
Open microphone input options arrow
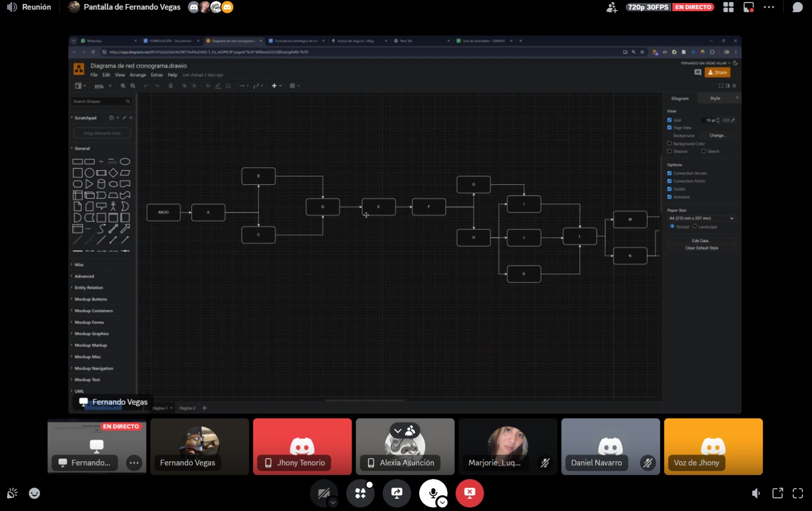[443, 502]
